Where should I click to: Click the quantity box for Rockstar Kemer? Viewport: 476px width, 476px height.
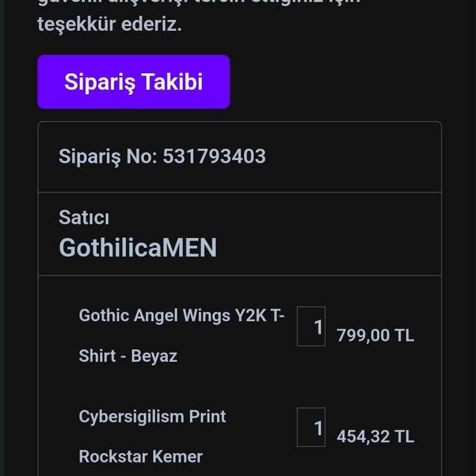[x=311, y=427]
